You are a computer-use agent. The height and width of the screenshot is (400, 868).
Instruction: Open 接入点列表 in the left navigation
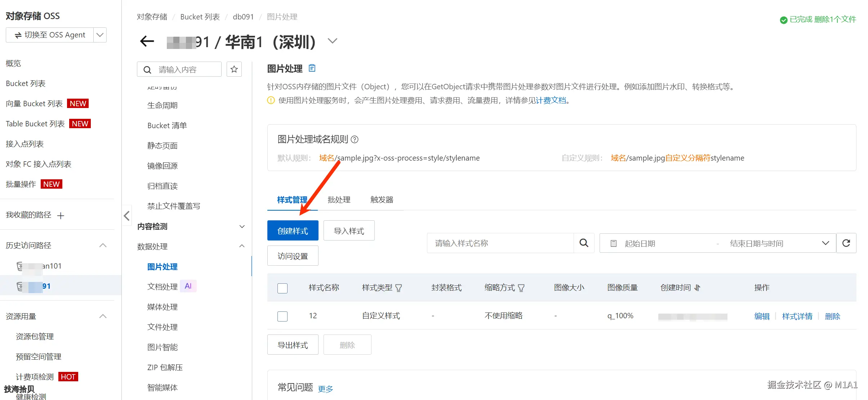coord(25,144)
